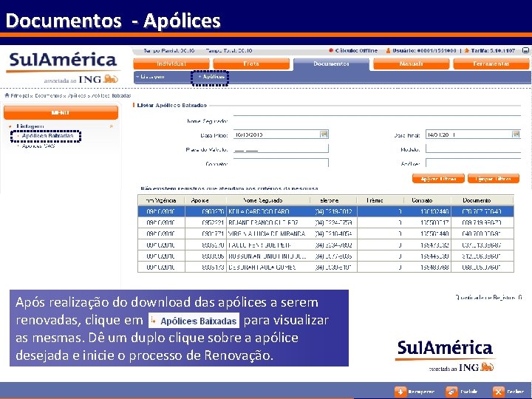The height and width of the screenshot is (399, 532).
Task: Select the second Apólices item below Apólices Baixadas
Action: pyautogui.click(x=38, y=146)
